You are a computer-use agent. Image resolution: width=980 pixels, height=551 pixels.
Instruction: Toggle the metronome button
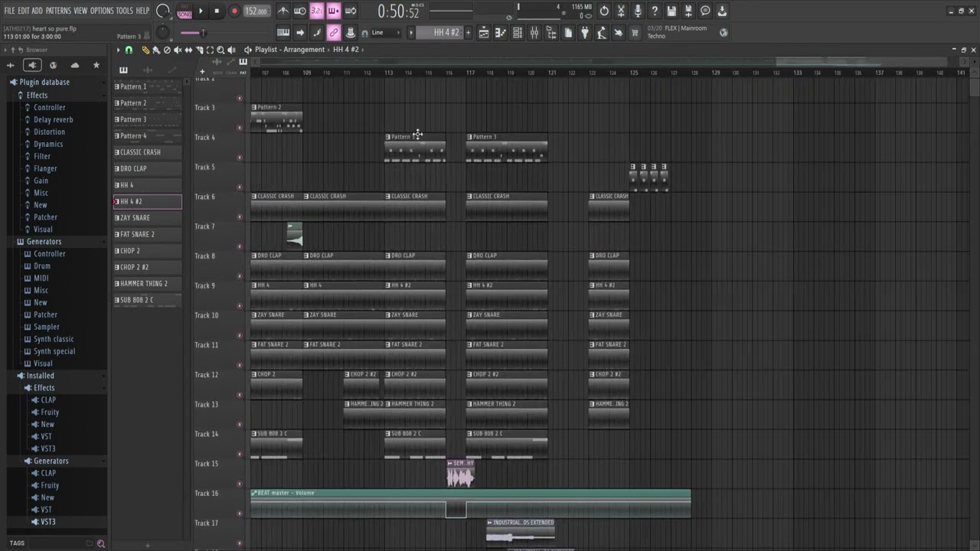pos(283,11)
